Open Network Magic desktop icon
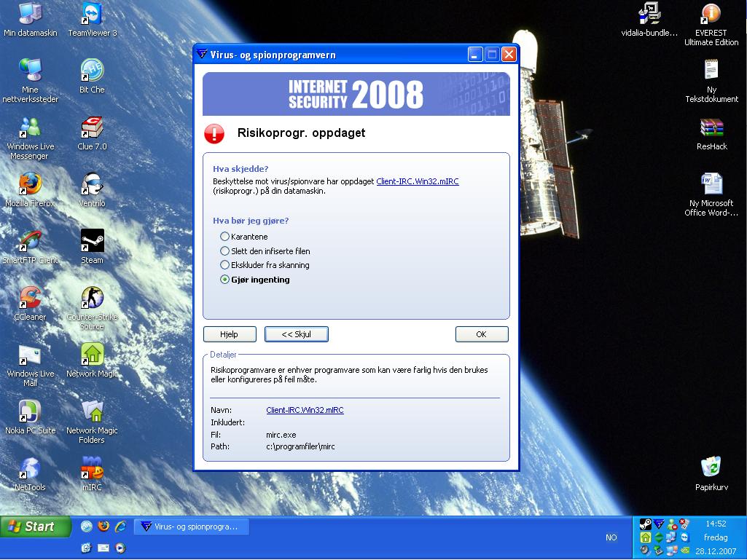The image size is (747, 560). tap(92, 360)
